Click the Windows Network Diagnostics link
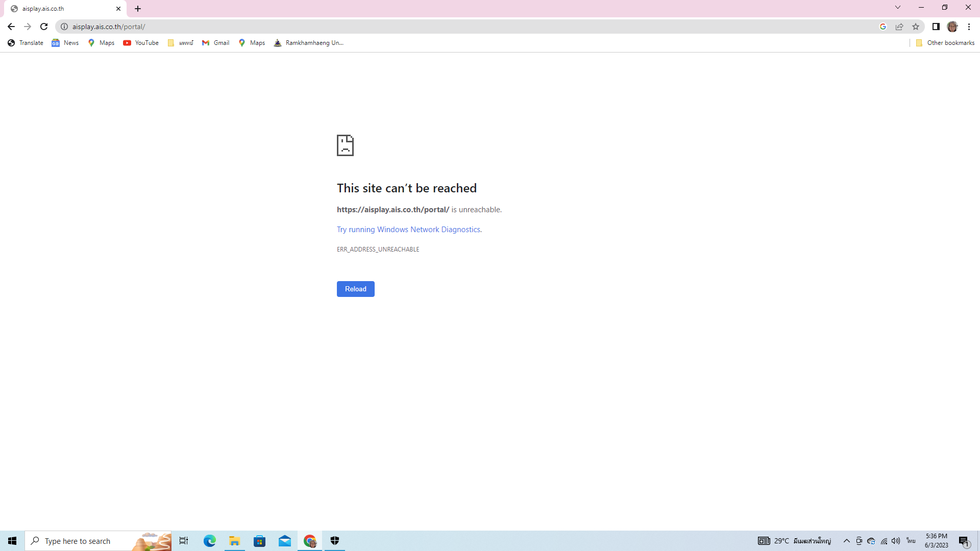 (428, 230)
